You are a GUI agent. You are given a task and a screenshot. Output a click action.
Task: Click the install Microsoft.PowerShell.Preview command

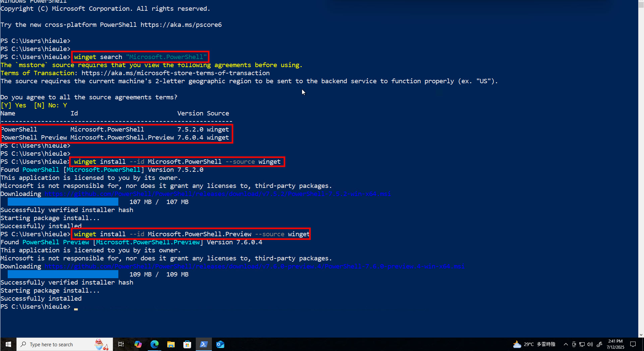click(x=191, y=234)
